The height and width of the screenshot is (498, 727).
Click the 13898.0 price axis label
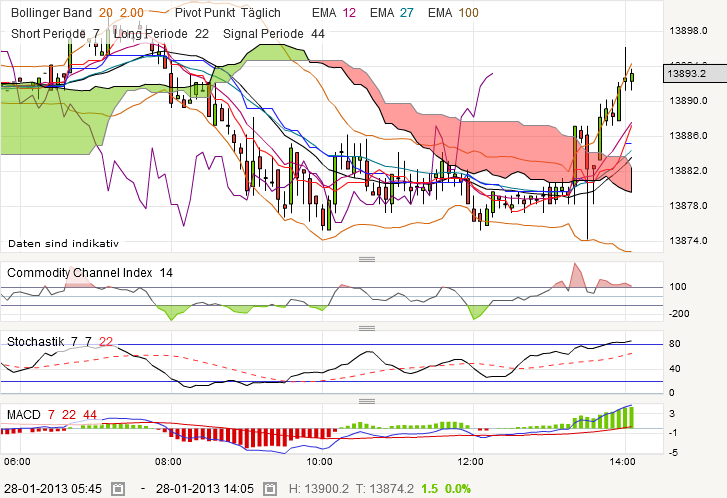(688, 31)
